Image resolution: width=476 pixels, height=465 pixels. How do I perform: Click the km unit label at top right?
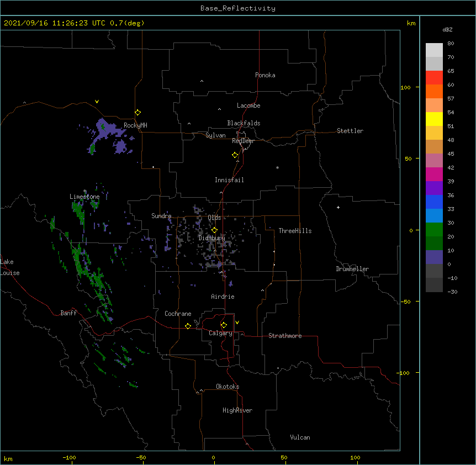411,23
